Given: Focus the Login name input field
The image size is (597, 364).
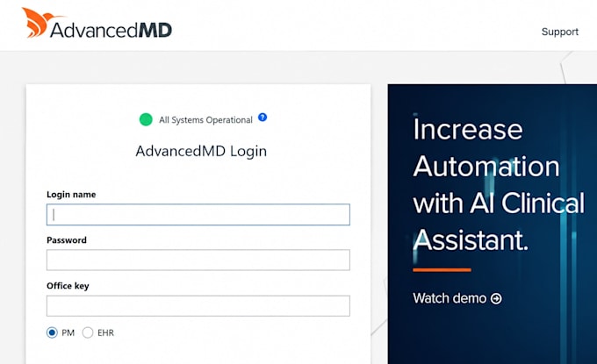Looking at the screenshot, I should coord(198,215).
